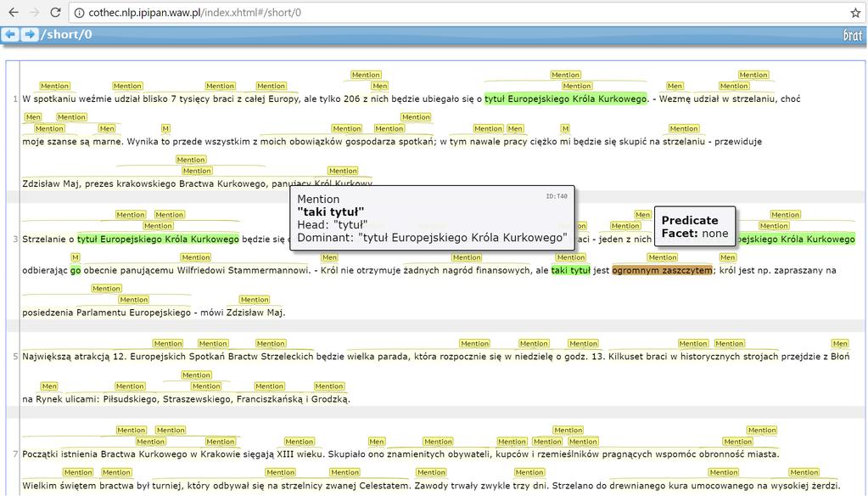868x496 pixels.
Task: Click the phrase "Parlamentu Europejskiego"
Action: (133, 313)
